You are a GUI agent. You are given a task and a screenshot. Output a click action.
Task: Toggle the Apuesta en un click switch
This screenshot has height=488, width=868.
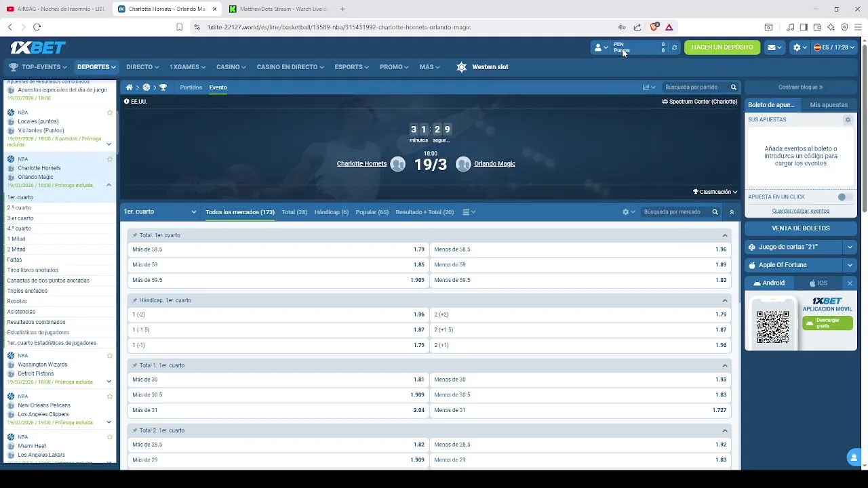coord(844,197)
